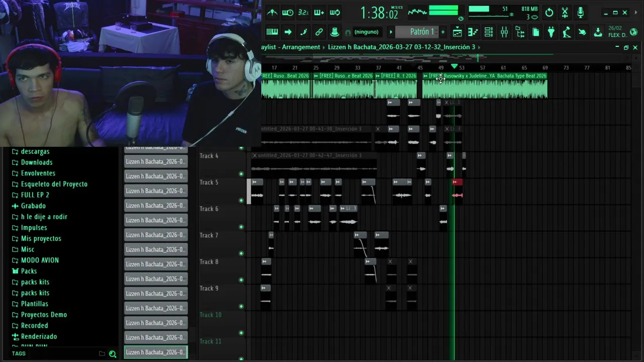This screenshot has width=644, height=362.
Task: Open the Grabado browser entry
Action: [29, 206]
